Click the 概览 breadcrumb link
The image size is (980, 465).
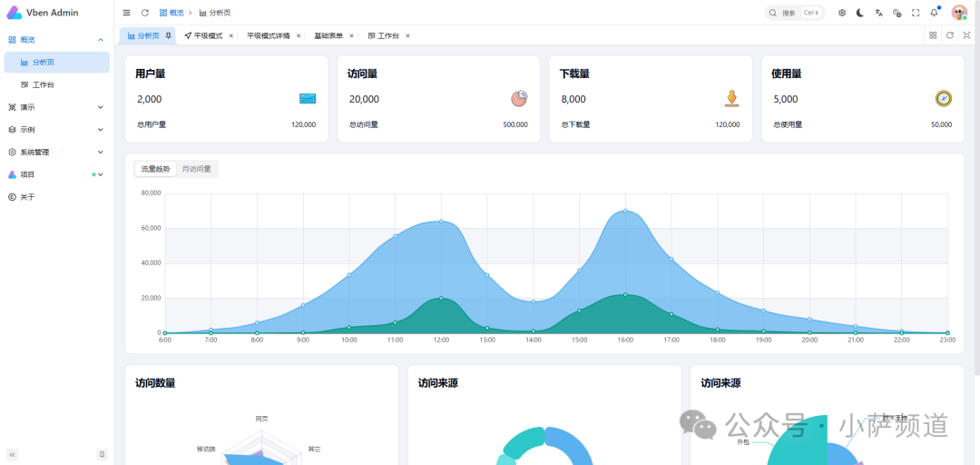pos(171,13)
